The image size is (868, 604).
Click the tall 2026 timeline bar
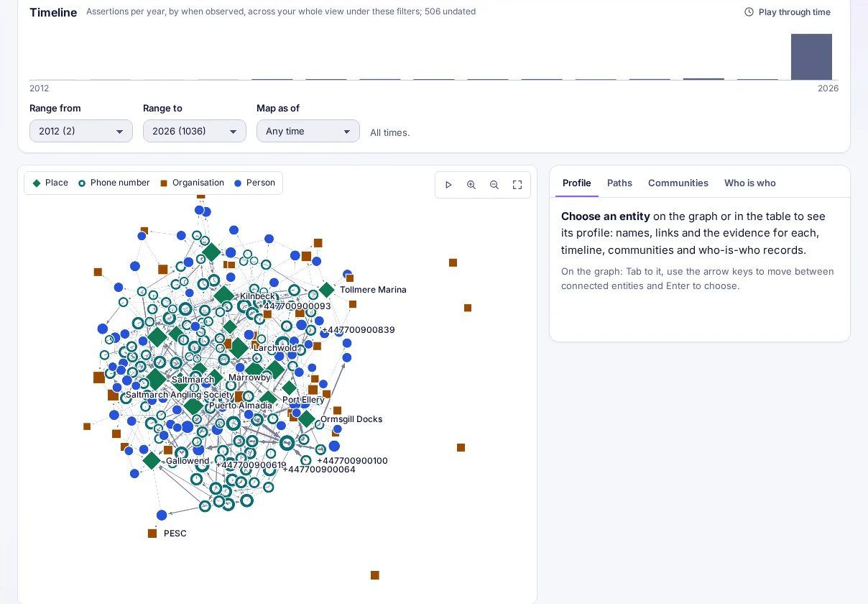pos(811,57)
